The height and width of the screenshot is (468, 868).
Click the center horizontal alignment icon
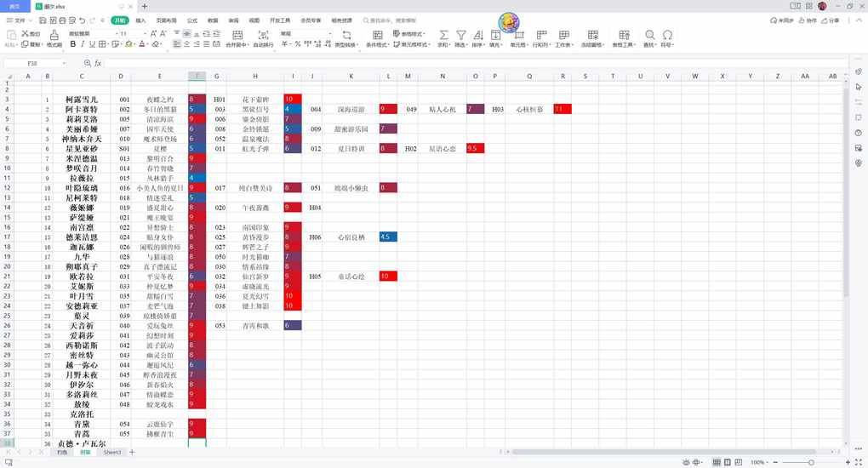tap(186, 43)
